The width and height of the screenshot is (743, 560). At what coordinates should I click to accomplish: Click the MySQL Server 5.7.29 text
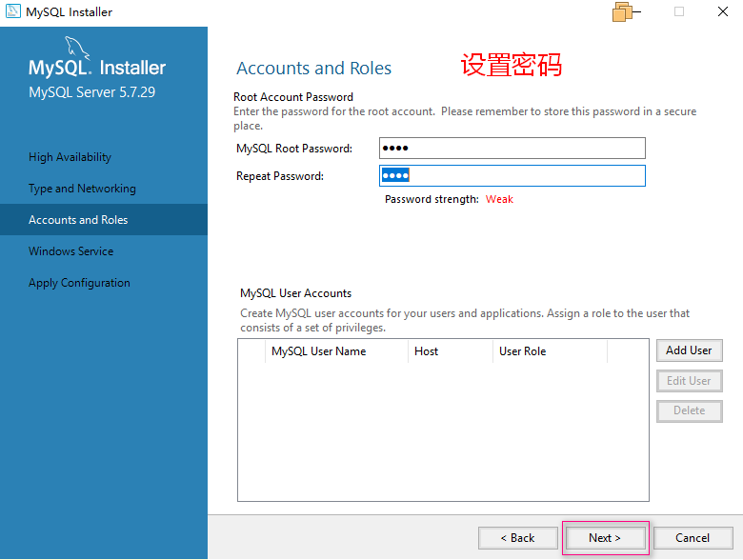(92, 92)
